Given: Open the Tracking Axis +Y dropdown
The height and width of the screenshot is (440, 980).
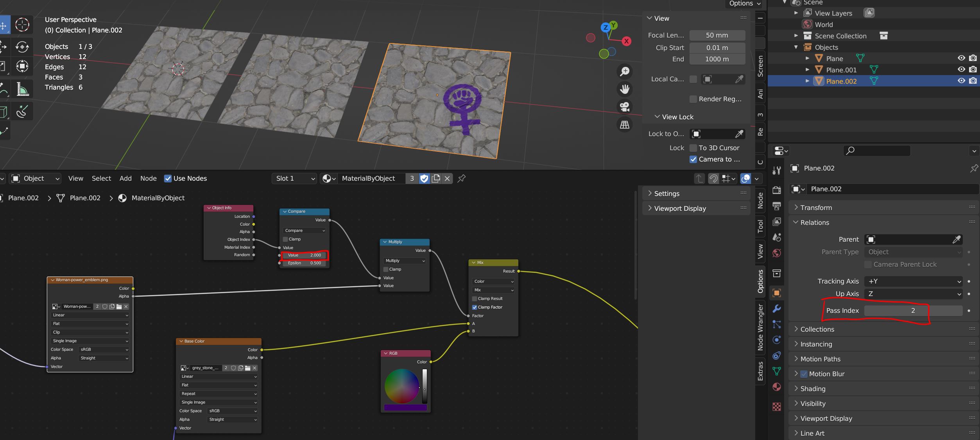Looking at the screenshot, I should point(913,282).
